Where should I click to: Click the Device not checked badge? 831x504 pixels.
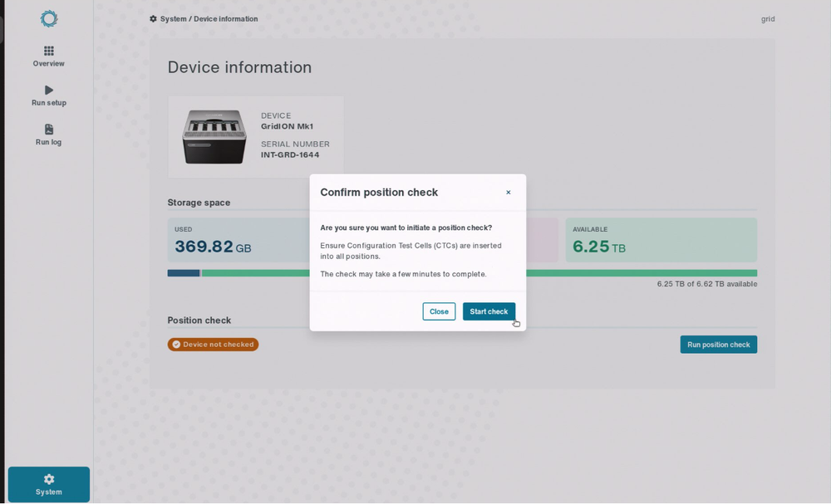pyautogui.click(x=213, y=344)
